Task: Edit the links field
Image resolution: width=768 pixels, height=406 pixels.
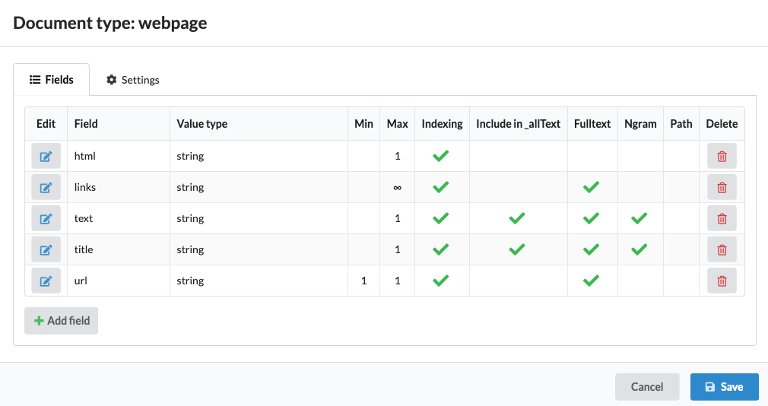Action: (x=46, y=187)
